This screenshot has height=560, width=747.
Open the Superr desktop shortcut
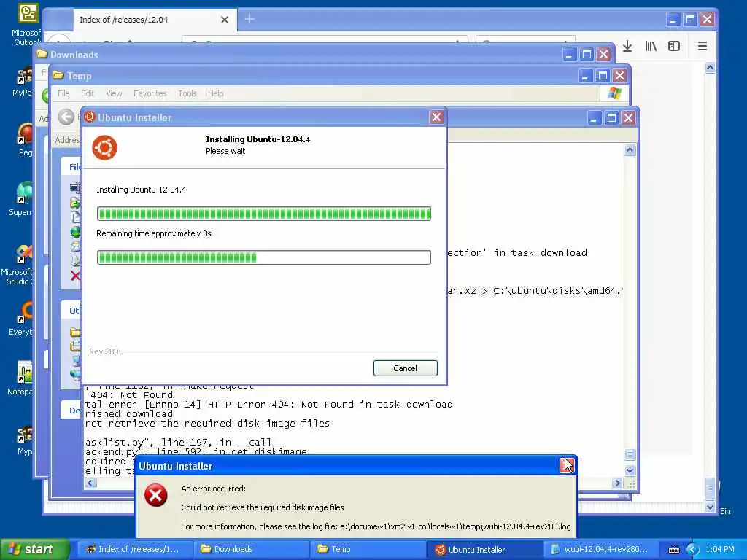21,199
